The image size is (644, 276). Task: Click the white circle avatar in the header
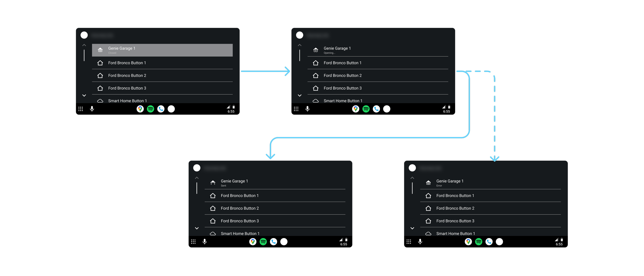(84, 35)
